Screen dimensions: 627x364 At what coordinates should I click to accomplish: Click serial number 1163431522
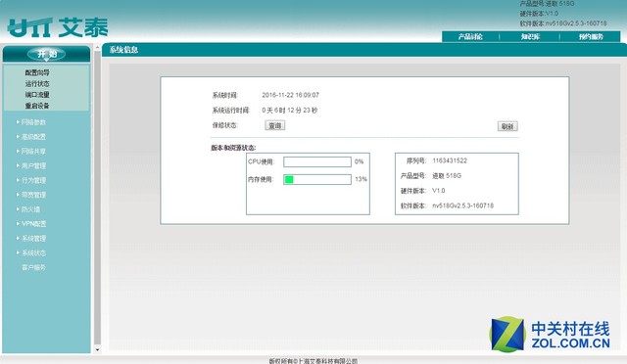[x=450, y=160]
